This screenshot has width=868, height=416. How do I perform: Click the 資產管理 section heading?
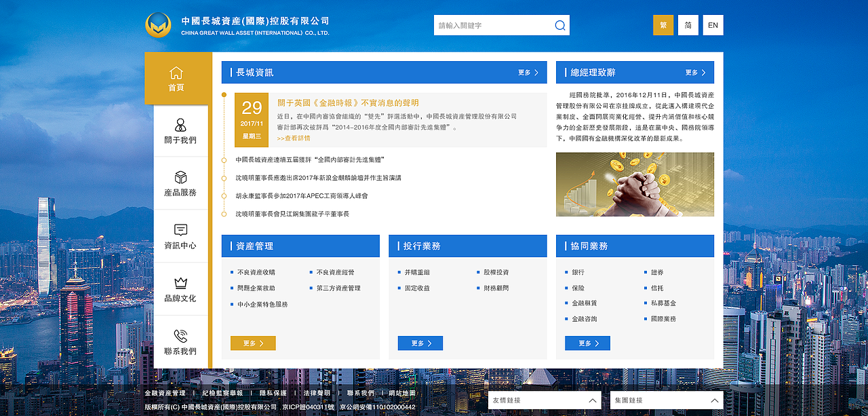point(255,246)
